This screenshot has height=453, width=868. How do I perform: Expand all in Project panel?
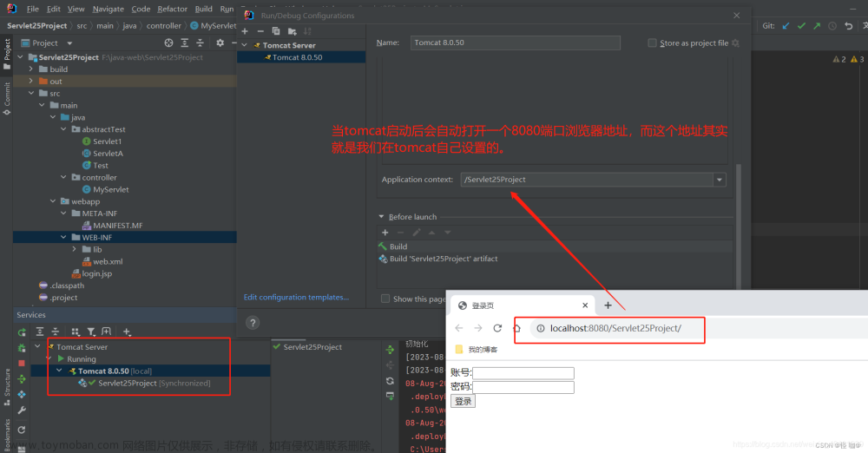[x=185, y=43]
